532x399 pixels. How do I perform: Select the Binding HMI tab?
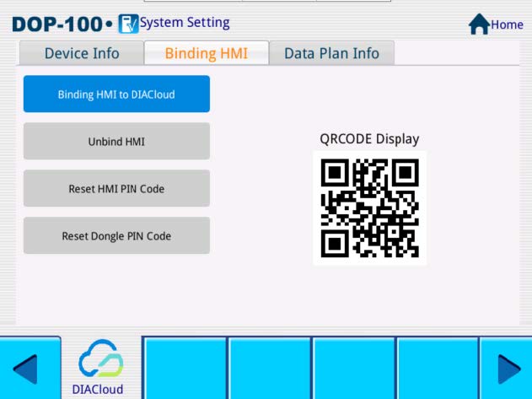pyautogui.click(x=207, y=53)
